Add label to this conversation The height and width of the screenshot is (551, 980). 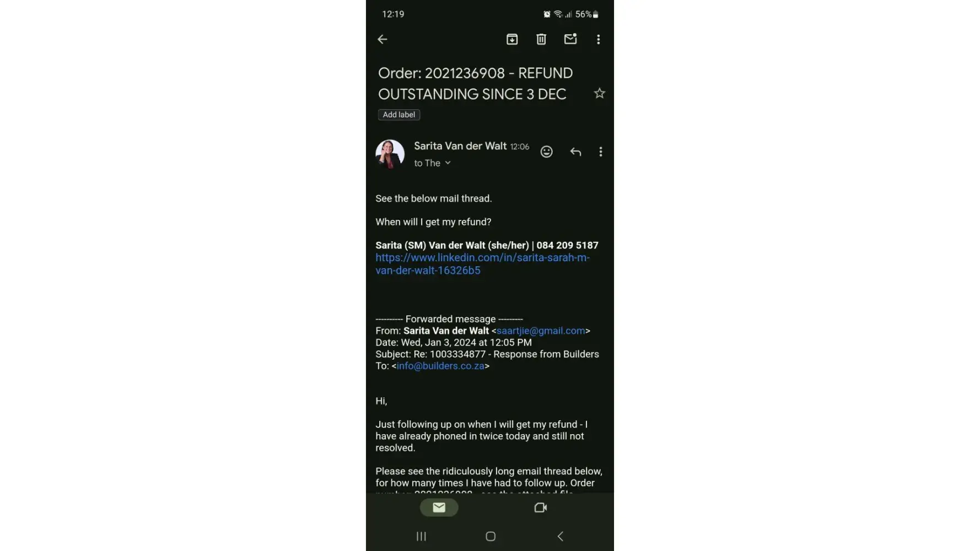click(x=399, y=115)
